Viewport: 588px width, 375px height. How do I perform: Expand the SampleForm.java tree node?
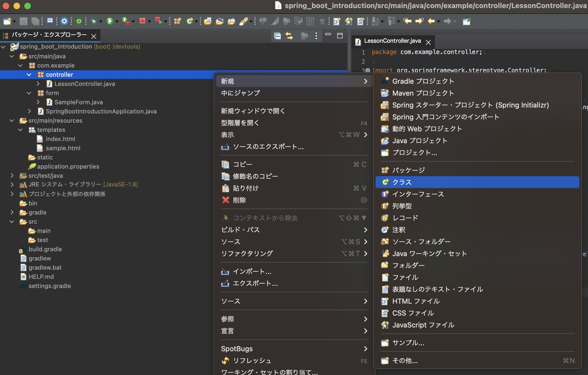38,102
